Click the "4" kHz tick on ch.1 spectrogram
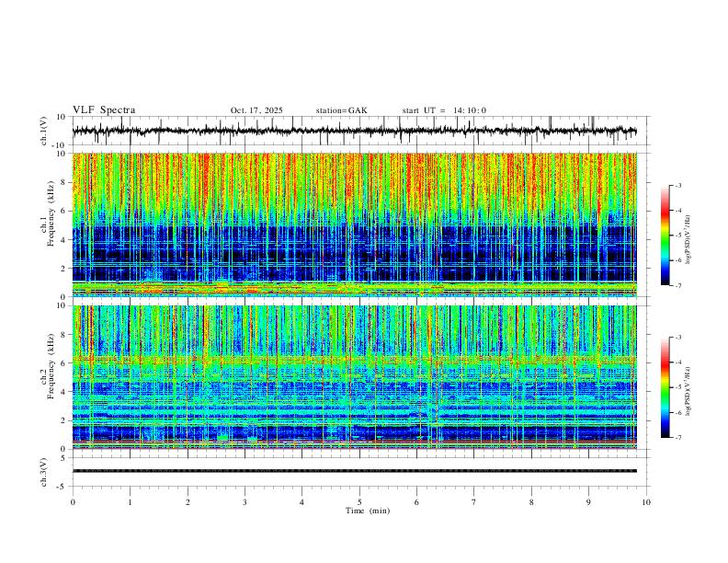Viewport: 728px width, 563px height. 63,240
